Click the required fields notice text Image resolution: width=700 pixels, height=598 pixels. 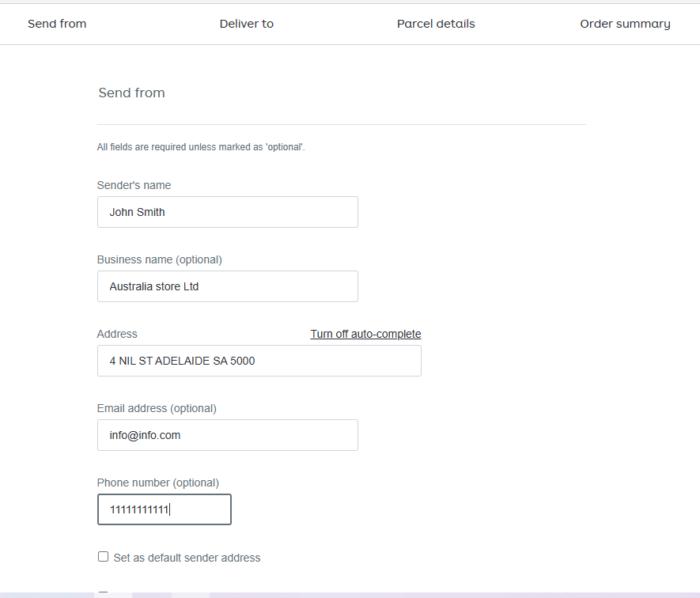(x=200, y=147)
